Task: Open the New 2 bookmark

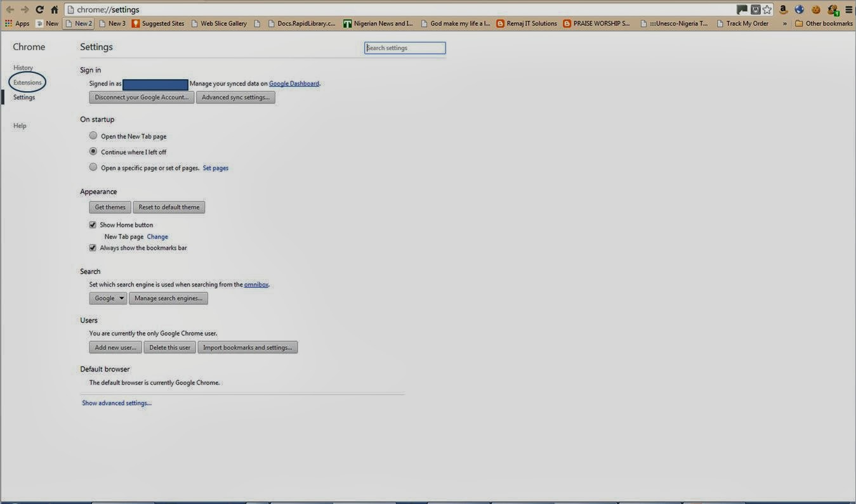Action: click(79, 23)
